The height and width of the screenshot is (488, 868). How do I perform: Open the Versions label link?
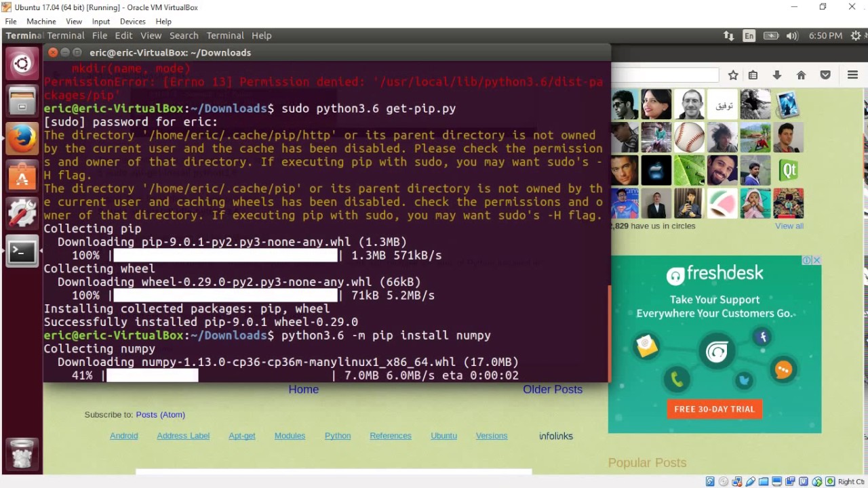[492, 436]
